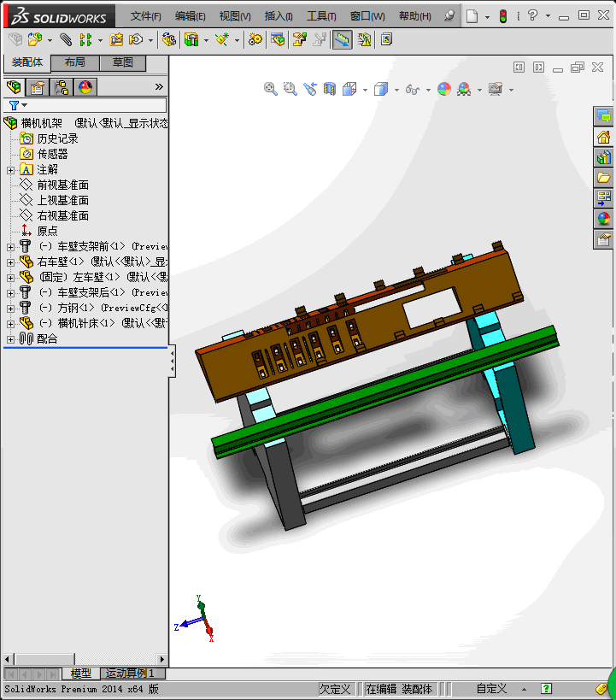Select the Zoom to Area tool

click(290, 89)
